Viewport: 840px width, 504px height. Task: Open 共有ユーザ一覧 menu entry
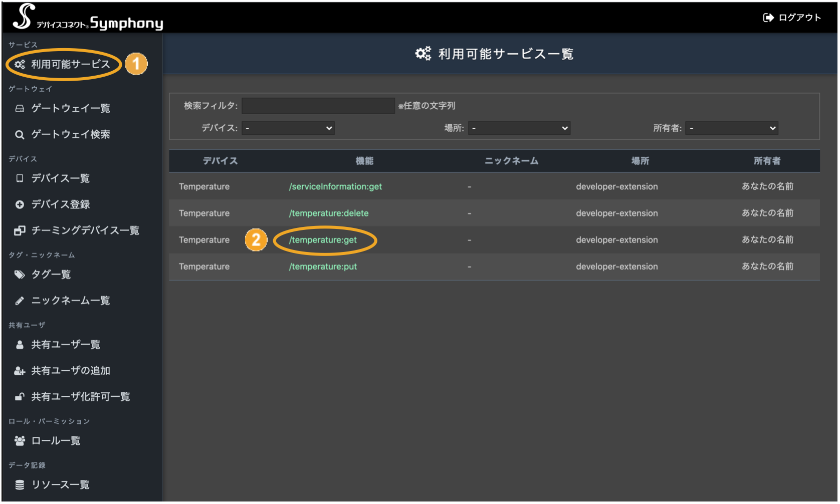coord(66,345)
